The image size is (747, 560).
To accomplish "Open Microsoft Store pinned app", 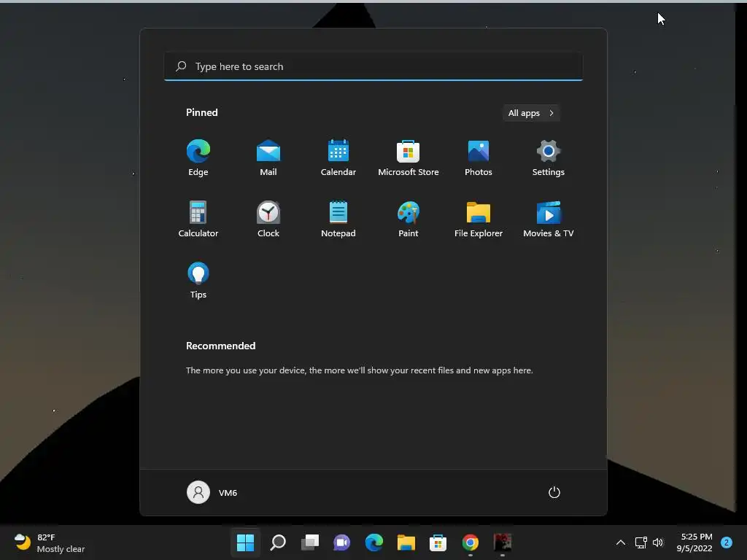I will click(x=409, y=158).
